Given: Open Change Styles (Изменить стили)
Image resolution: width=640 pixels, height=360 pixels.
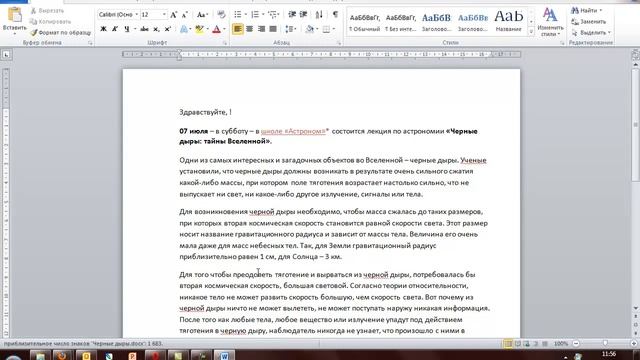Looking at the screenshot, I should click(x=550, y=22).
